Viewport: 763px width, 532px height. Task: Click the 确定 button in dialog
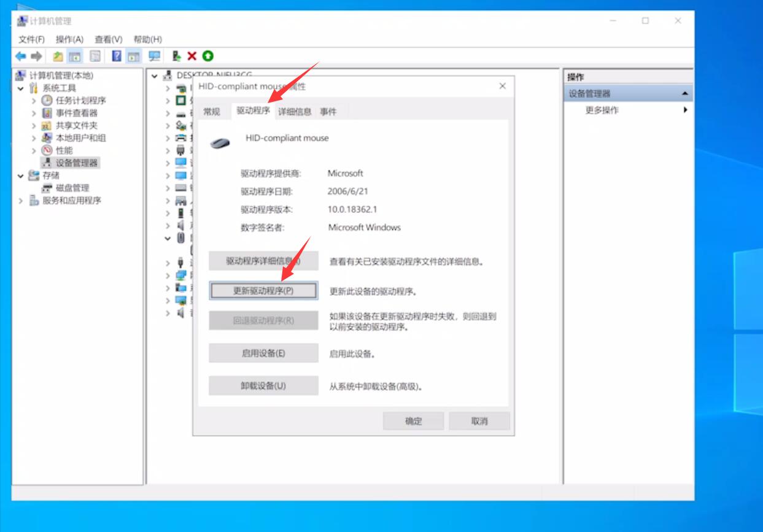coord(414,421)
